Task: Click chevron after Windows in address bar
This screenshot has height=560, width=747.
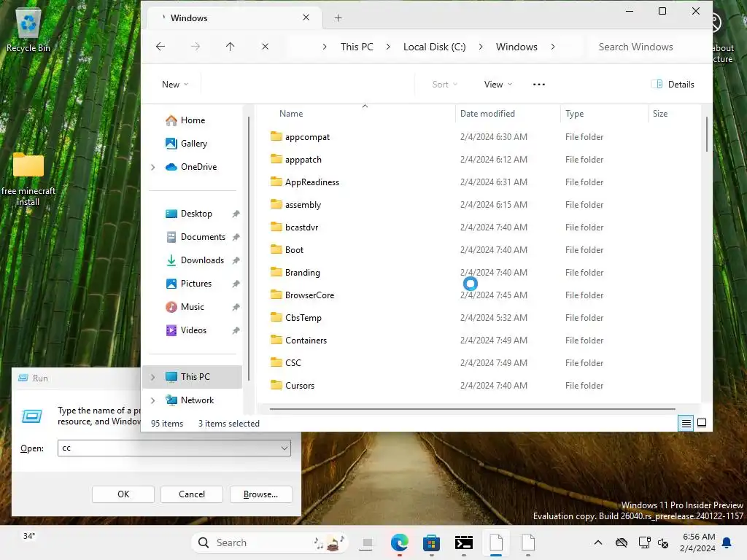Action: [x=553, y=47]
